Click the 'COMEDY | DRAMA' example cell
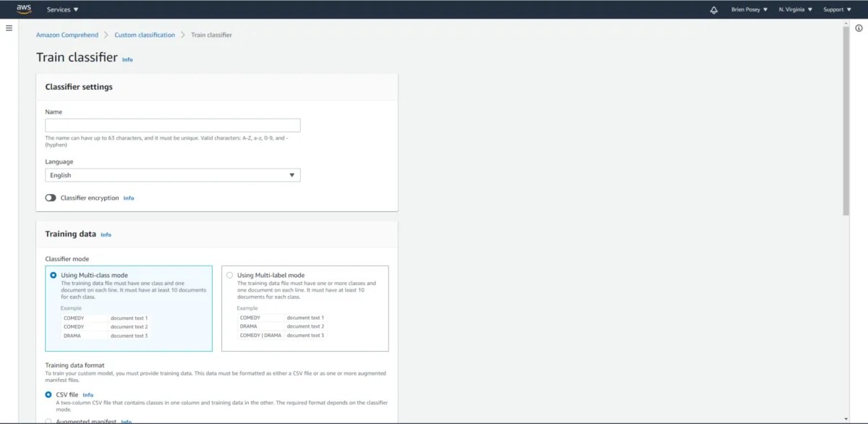The image size is (868, 424). (x=261, y=335)
